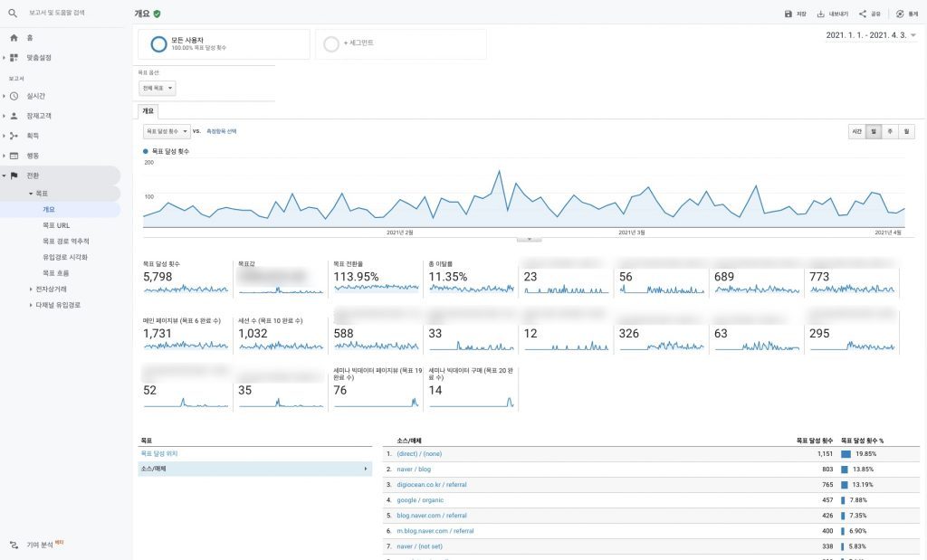The image size is (927, 560).
Task: Select Goal Completions 5,798 scorecard
Action: 186,279
